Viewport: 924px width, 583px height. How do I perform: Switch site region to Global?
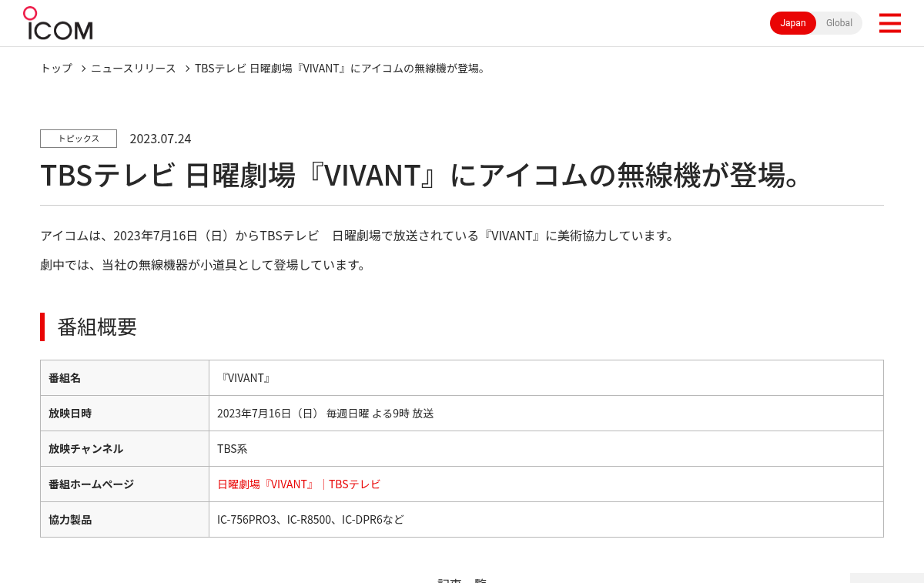click(839, 23)
